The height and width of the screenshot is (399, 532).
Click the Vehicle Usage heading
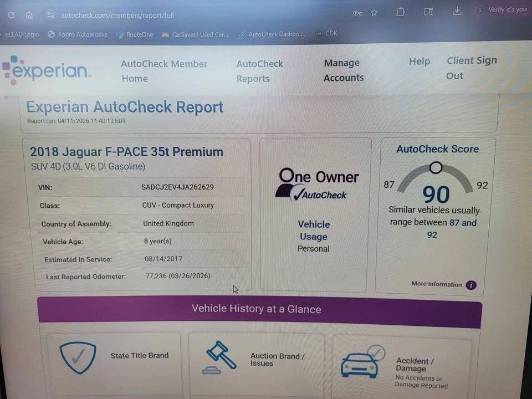point(314,231)
